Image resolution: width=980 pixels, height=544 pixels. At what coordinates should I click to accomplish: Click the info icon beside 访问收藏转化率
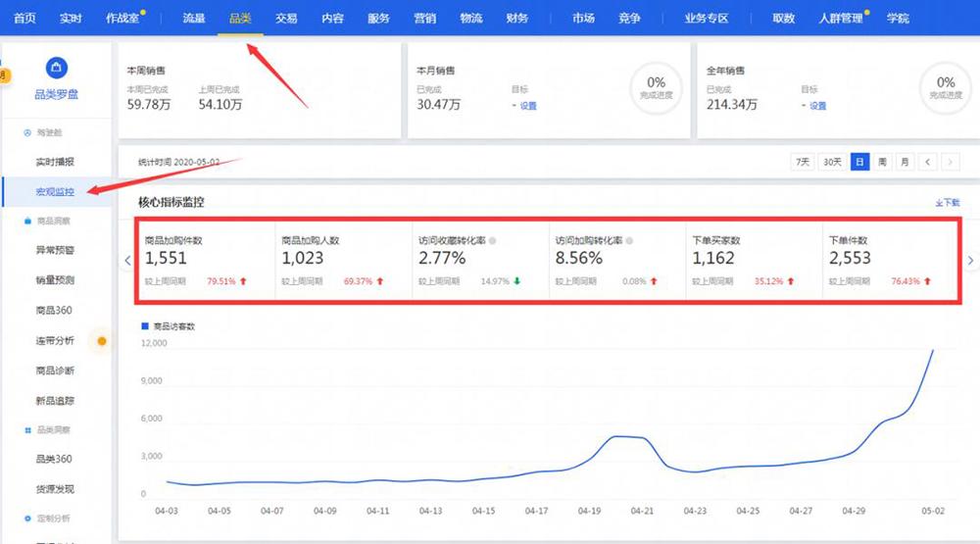(493, 240)
